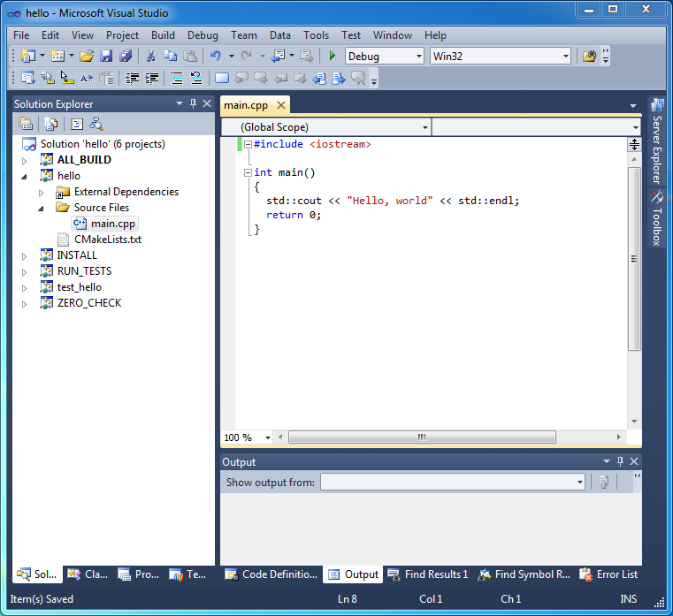The width and height of the screenshot is (673, 616).
Task: Click the Navigate Backward icon
Action: coord(279,56)
